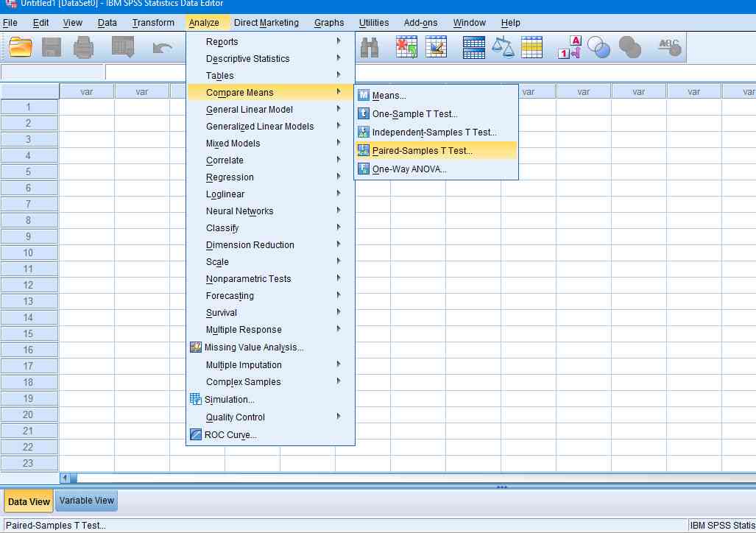756x533 pixels.
Task: Choose Simulation from the Analyze menu
Action: coord(270,400)
